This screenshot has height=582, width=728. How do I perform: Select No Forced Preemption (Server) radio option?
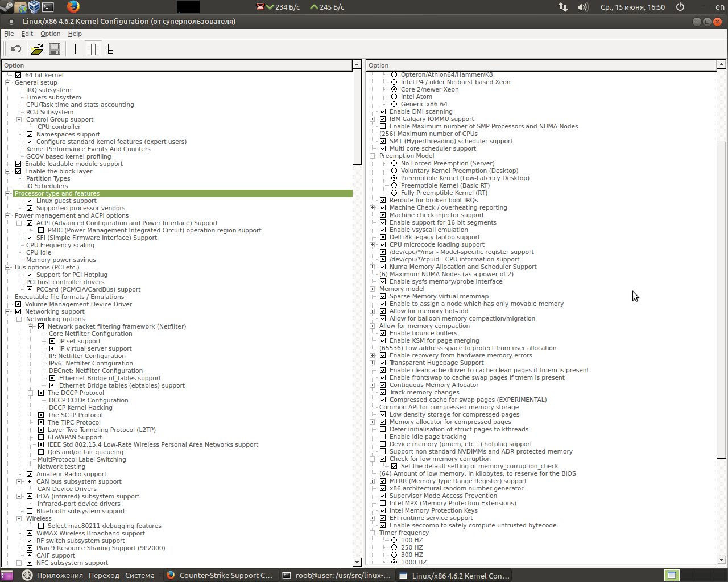(x=394, y=163)
